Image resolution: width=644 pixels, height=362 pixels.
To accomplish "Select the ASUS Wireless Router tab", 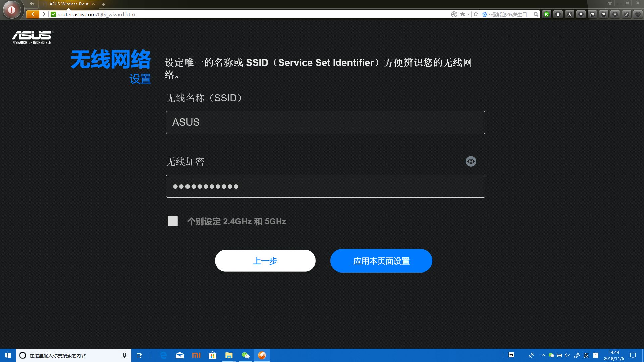I will coord(69,4).
